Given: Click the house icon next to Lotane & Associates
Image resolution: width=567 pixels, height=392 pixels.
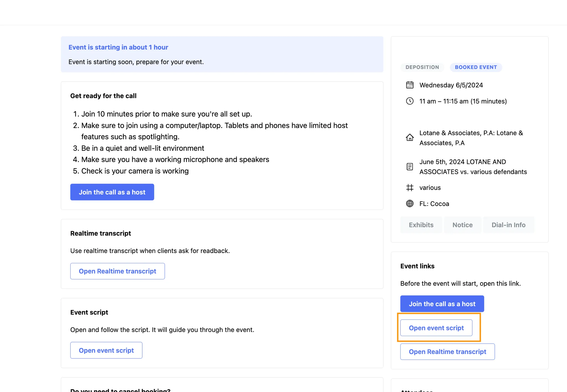Looking at the screenshot, I should [x=410, y=138].
